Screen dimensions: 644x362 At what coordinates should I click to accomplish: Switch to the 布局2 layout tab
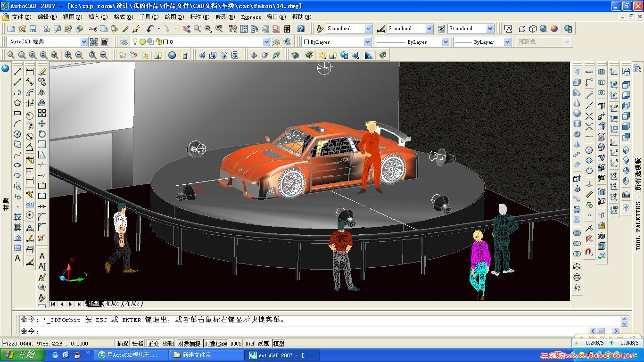tap(133, 304)
